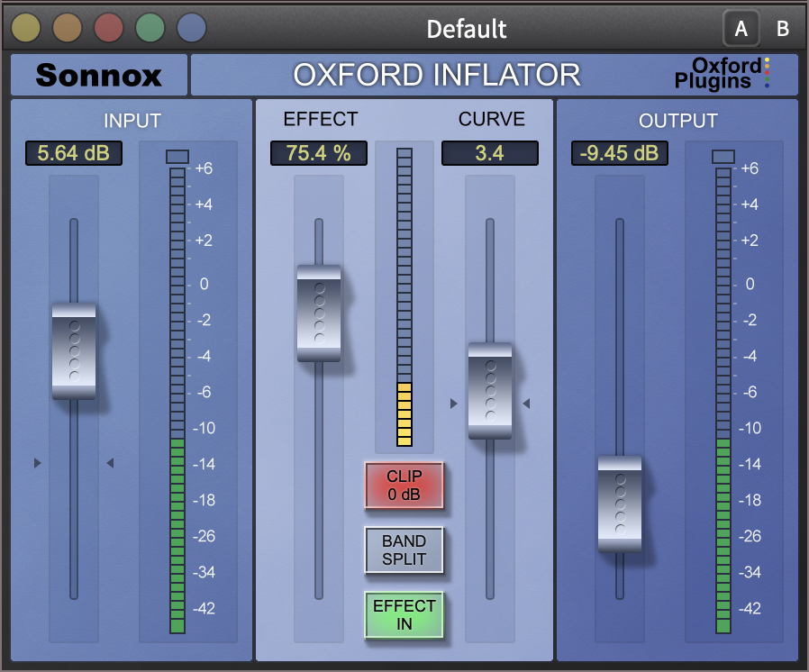Open the Default preset name field
This screenshot has height=672, width=809.
tap(468, 28)
